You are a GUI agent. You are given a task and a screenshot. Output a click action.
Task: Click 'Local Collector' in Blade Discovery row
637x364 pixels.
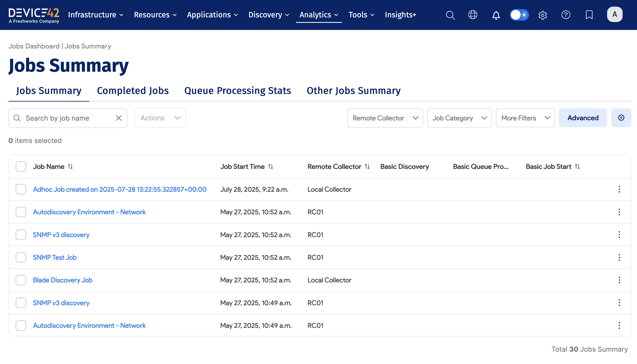point(329,280)
